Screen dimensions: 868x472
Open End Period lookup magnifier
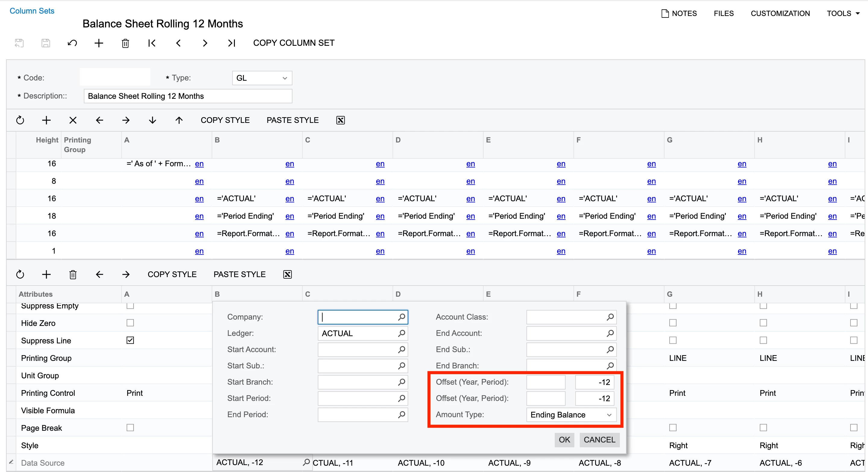click(x=401, y=415)
